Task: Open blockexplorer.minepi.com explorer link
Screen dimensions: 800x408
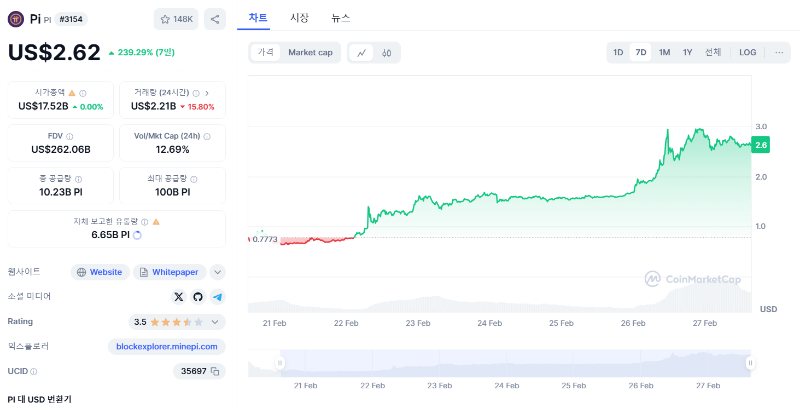Action: [167, 347]
